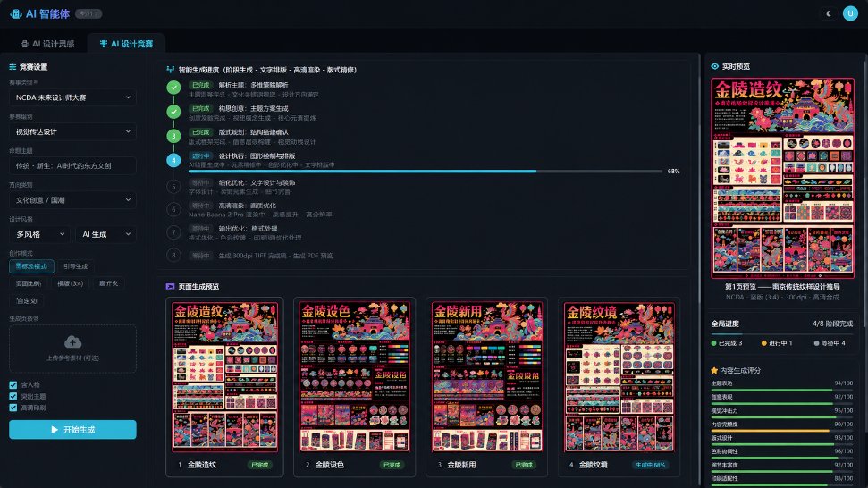Click step 5 circle for 细化优化
The width and height of the screenshot is (868, 488).
tap(173, 187)
